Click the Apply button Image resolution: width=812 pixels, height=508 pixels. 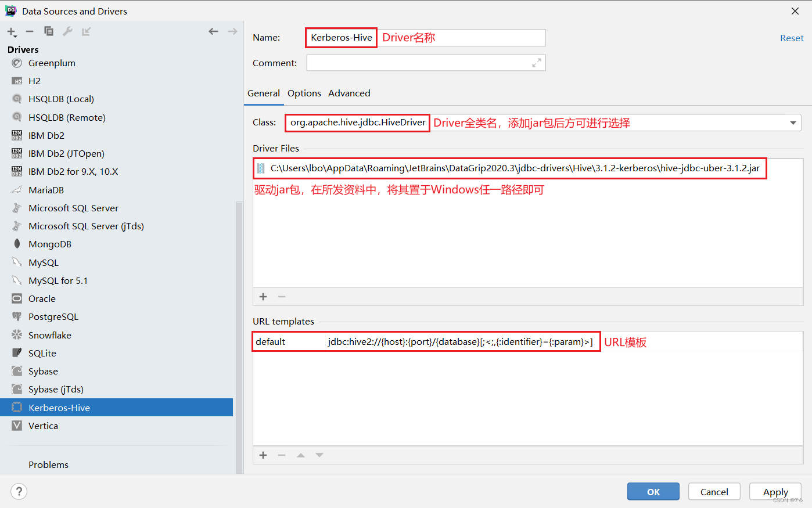[775, 492]
